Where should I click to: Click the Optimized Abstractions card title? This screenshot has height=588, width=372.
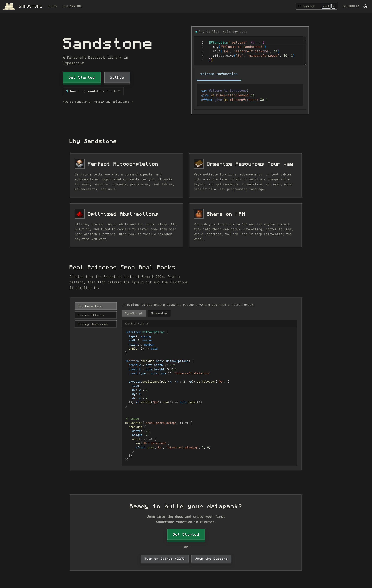point(123,214)
